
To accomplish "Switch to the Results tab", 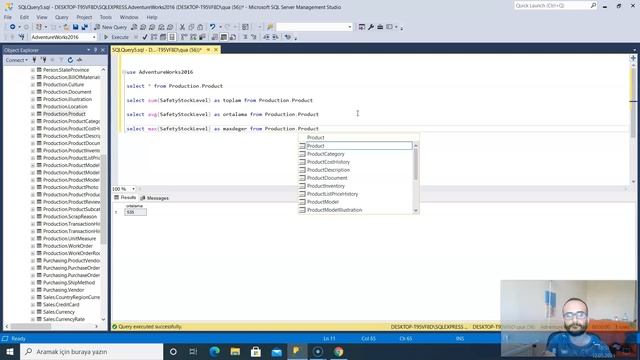I will tap(125, 198).
